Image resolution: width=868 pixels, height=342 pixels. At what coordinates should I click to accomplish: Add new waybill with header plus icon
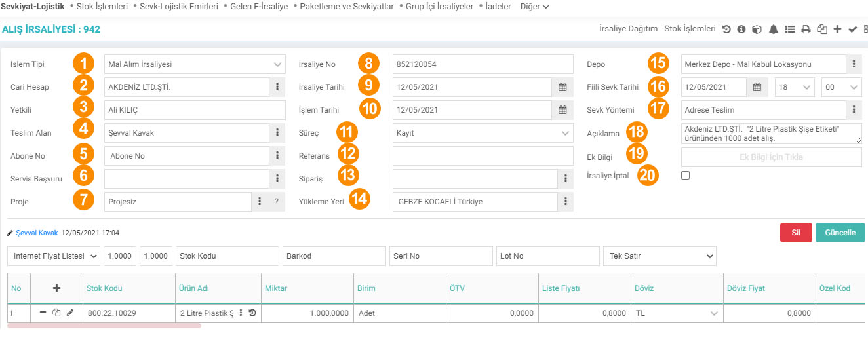(837, 29)
